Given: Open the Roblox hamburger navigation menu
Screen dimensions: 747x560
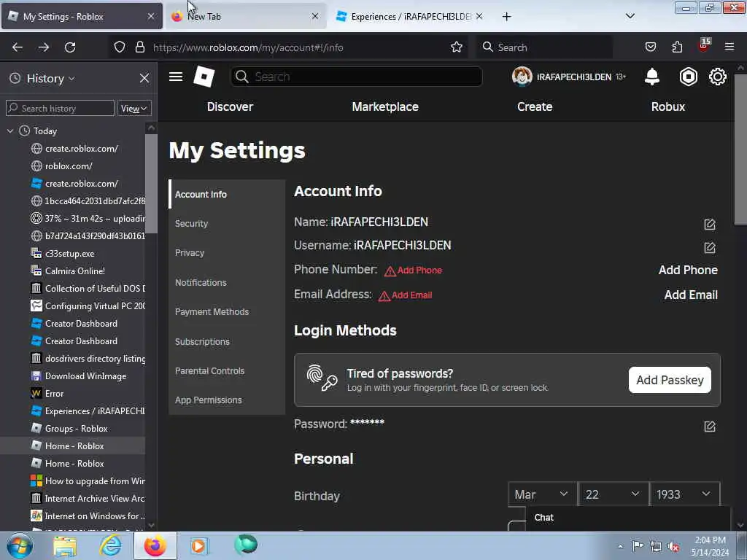Looking at the screenshot, I should (176, 77).
